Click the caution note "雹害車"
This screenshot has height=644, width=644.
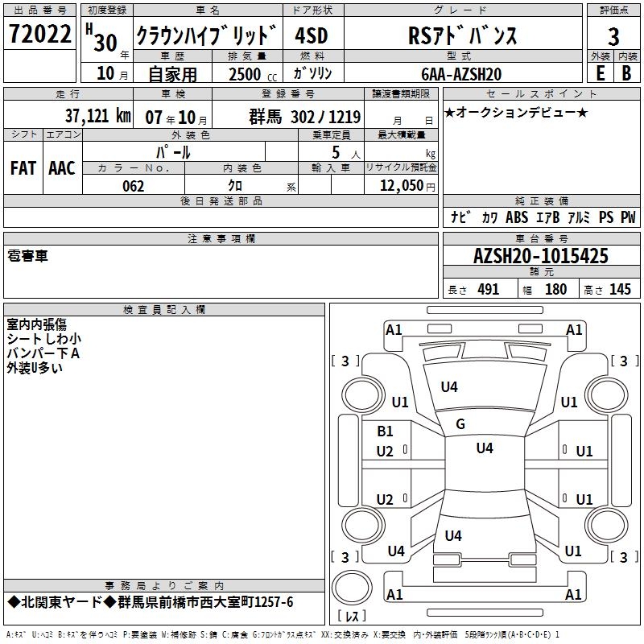click(27, 256)
